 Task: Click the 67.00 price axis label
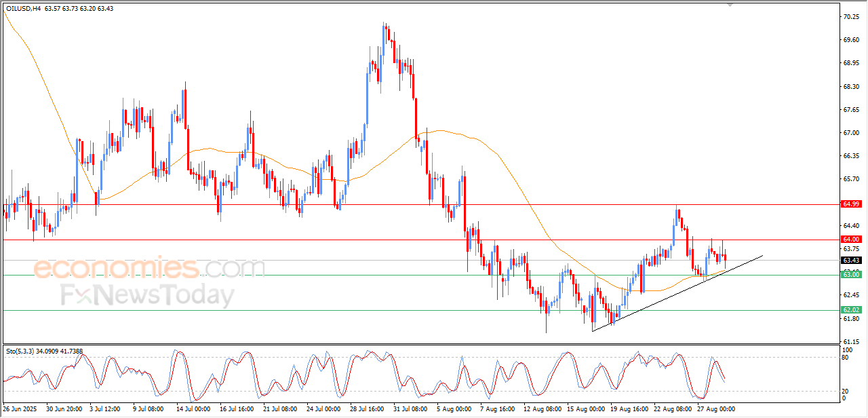click(850, 133)
